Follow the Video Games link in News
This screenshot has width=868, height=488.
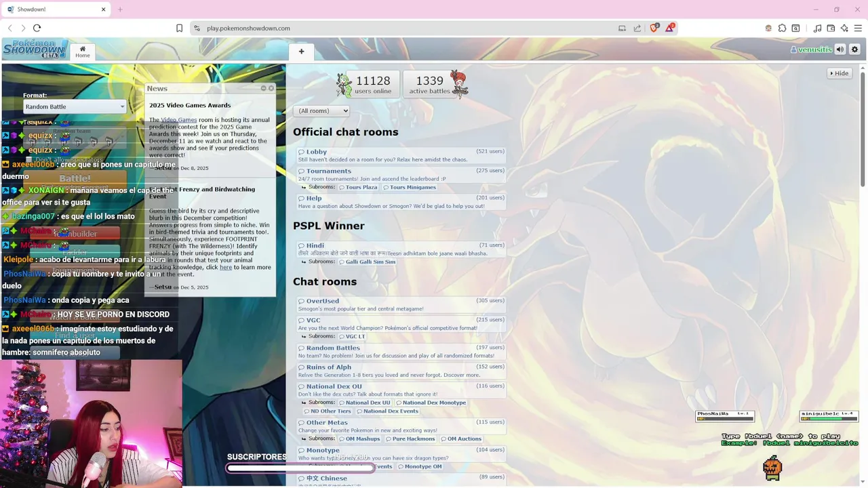pos(179,120)
